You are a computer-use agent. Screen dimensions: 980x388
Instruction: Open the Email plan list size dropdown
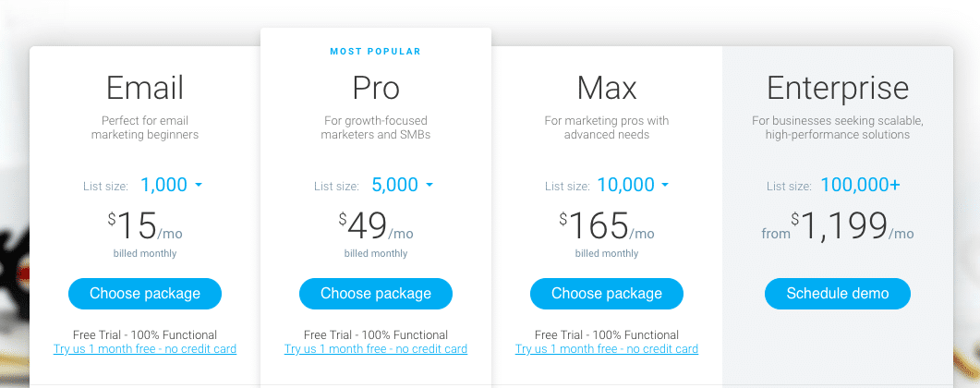(x=171, y=185)
